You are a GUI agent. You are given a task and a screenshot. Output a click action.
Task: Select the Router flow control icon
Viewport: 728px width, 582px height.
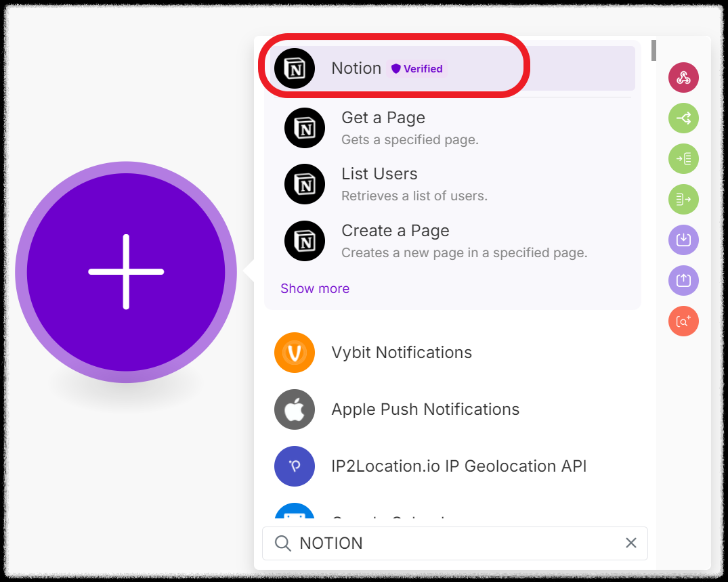point(683,118)
